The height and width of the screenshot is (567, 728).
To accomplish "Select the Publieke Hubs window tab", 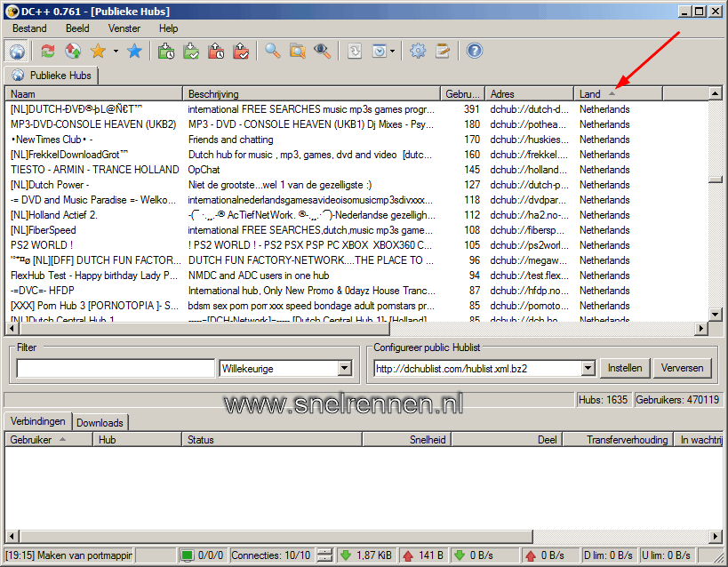I will [x=52, y=76].
